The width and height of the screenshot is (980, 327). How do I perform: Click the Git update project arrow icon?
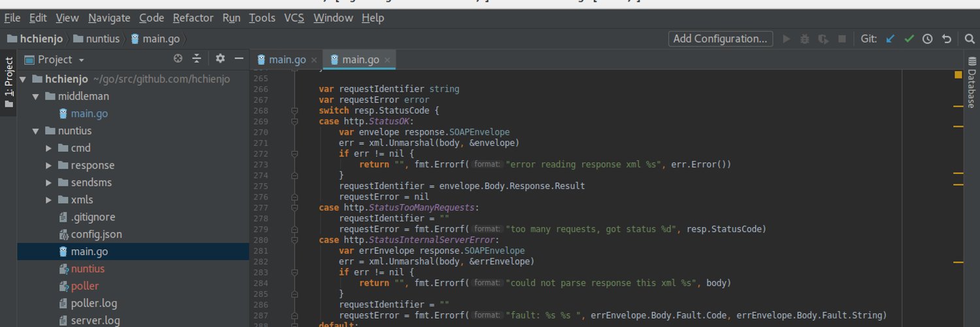(x=890, y=39)
